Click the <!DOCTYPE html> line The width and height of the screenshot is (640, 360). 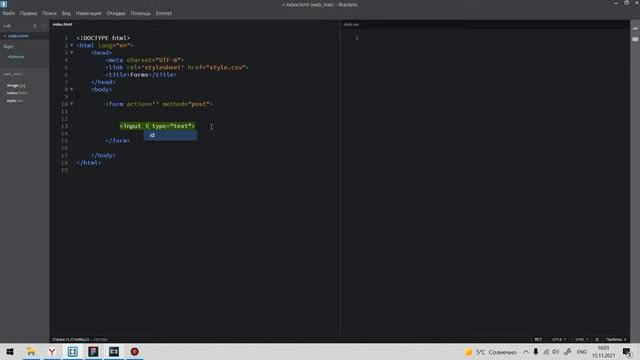coord(103,38)
